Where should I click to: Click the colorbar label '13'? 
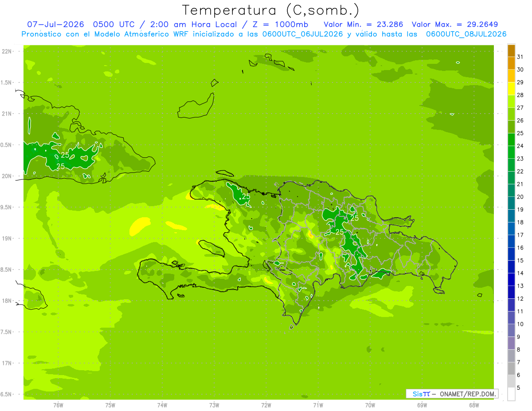[x=520, y=286]
